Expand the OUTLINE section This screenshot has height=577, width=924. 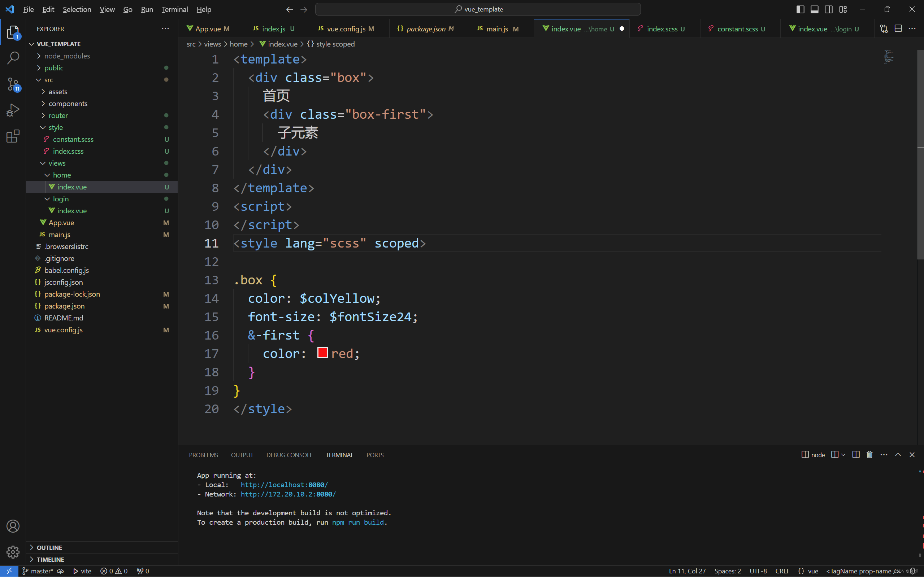tap(49, 547)
